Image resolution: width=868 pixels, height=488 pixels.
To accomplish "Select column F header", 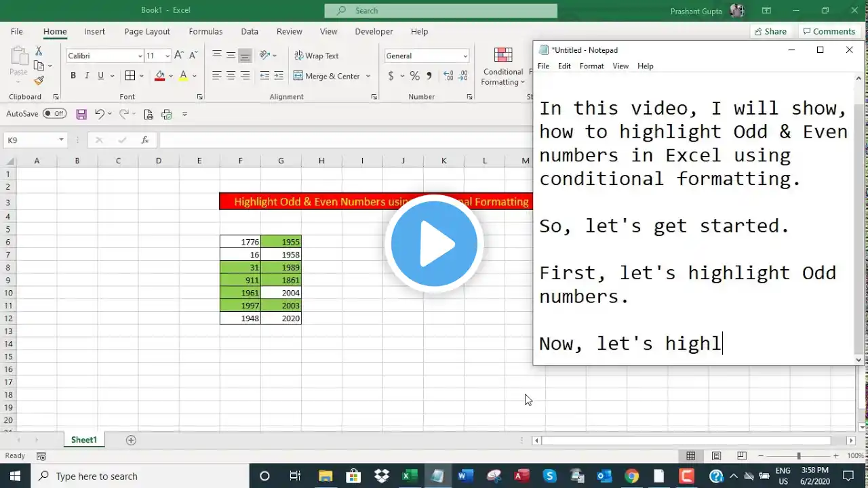I will (x=240, y=161).
